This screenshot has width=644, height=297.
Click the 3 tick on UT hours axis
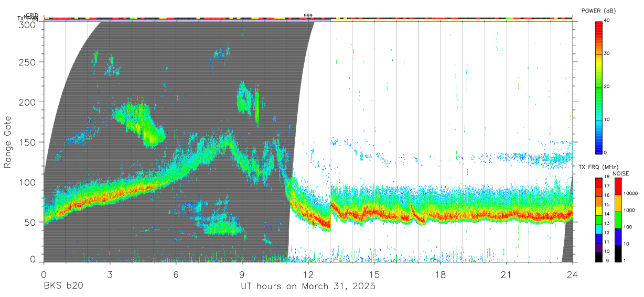tap(110, 274)
